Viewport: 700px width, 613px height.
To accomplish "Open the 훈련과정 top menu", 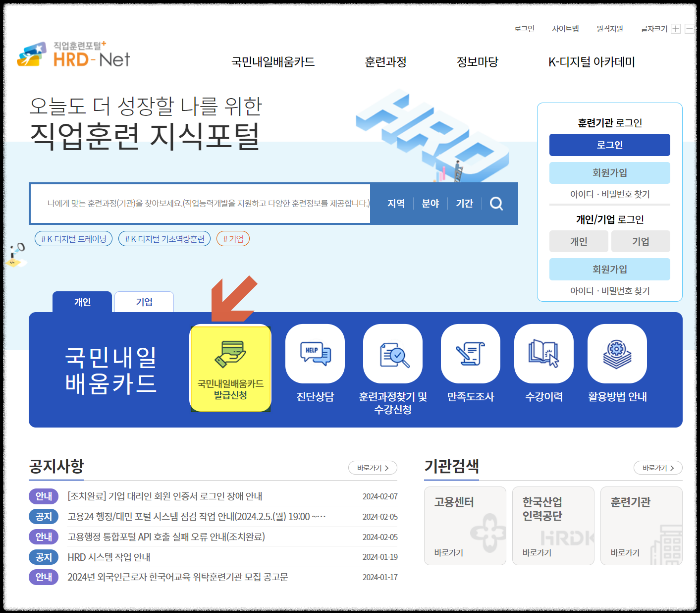I will click(386, 62).
